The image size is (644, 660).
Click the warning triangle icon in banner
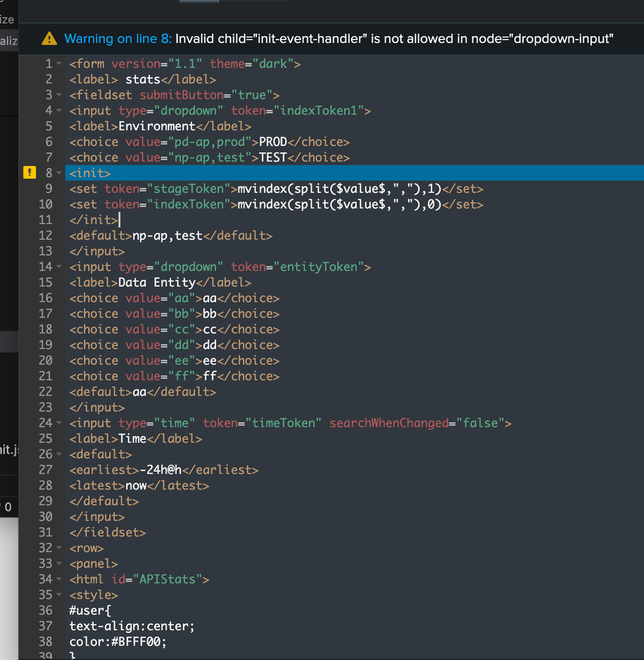pos(50,39)
